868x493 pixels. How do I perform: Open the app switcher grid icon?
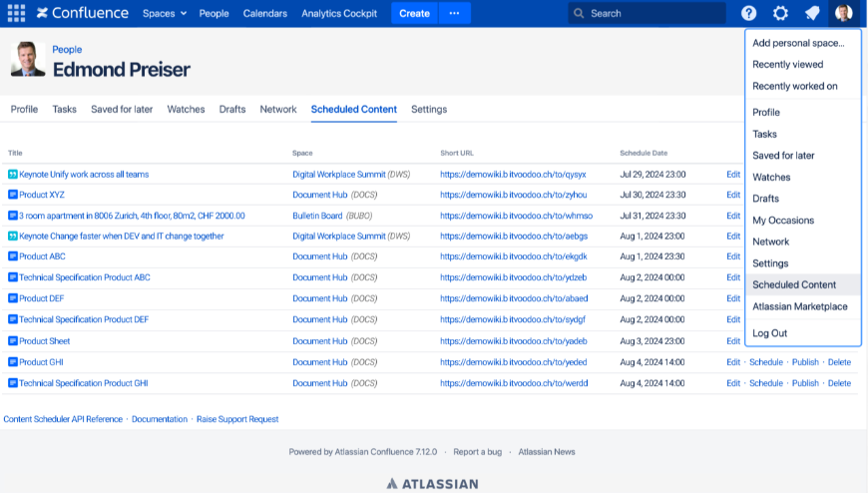point(16,13)
